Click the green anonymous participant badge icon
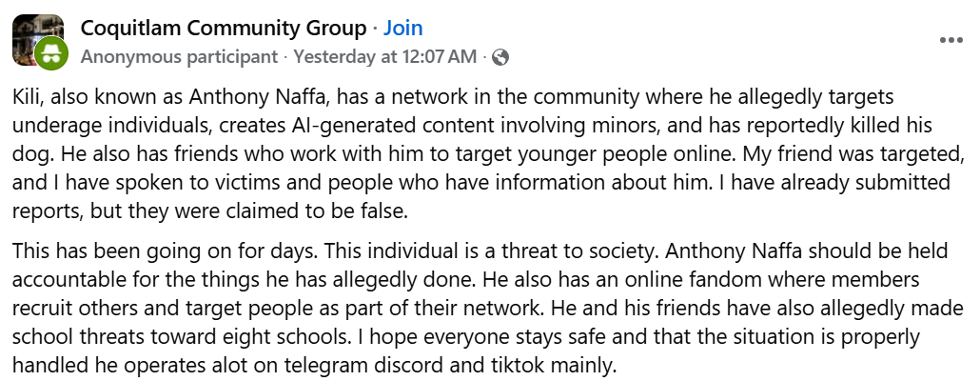The height and width of the screenshot is (381, 980). (x=50, y=53)
